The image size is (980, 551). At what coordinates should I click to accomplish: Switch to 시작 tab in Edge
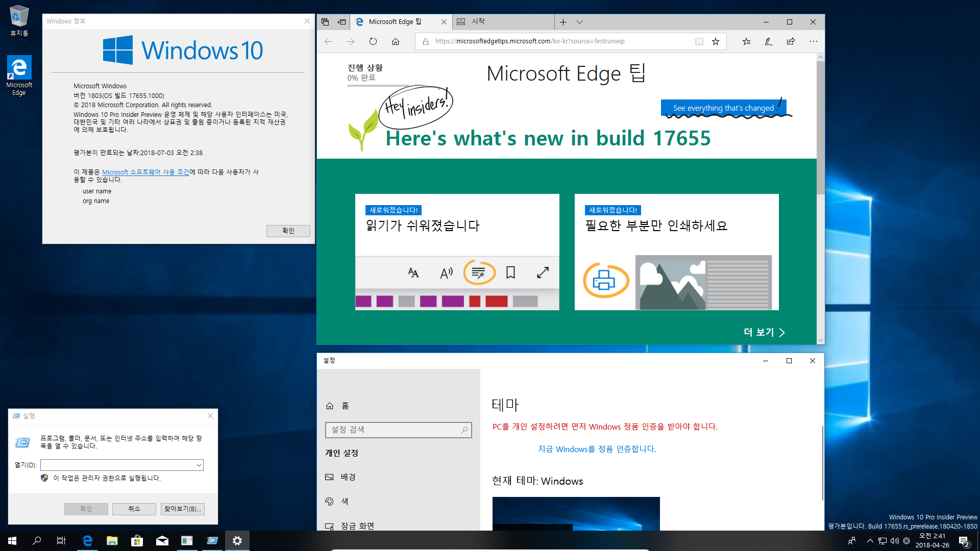point(503,22)
